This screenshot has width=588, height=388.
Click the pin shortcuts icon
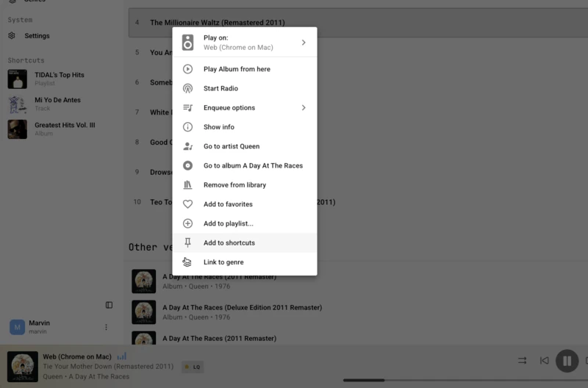point(187,243)
